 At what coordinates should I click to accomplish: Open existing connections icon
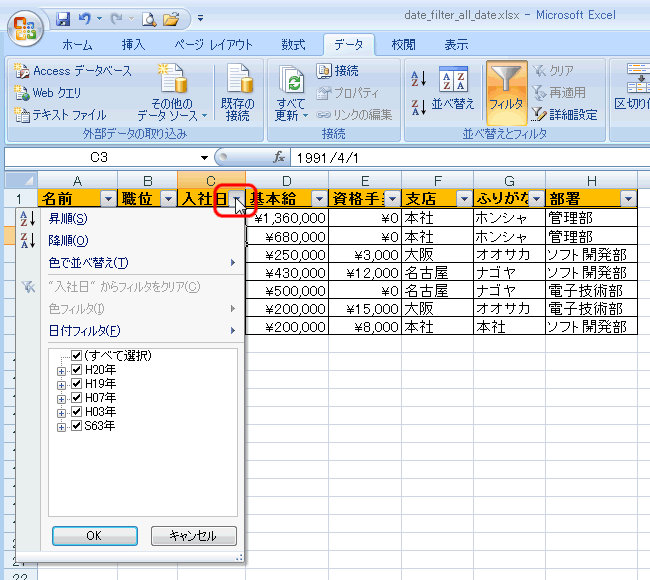pos(238,92)
